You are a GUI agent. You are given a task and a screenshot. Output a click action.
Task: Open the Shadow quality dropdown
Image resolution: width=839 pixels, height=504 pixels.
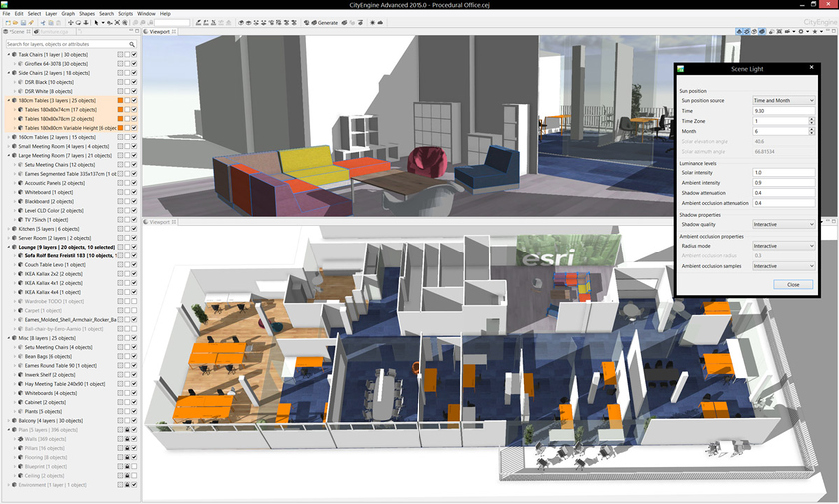click(783, 224)
